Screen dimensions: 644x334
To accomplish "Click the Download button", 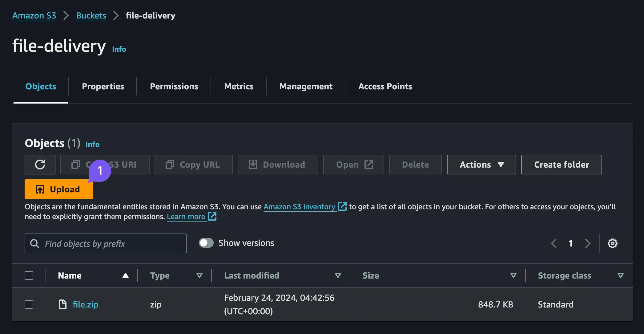I will pyautogui.click(x=278, y=165).
